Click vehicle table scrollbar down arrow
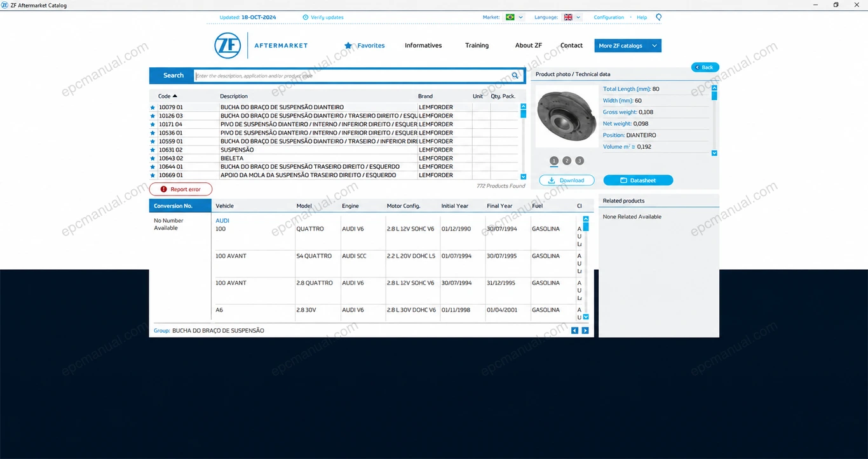The image size is (868, 459). point(586,317)
